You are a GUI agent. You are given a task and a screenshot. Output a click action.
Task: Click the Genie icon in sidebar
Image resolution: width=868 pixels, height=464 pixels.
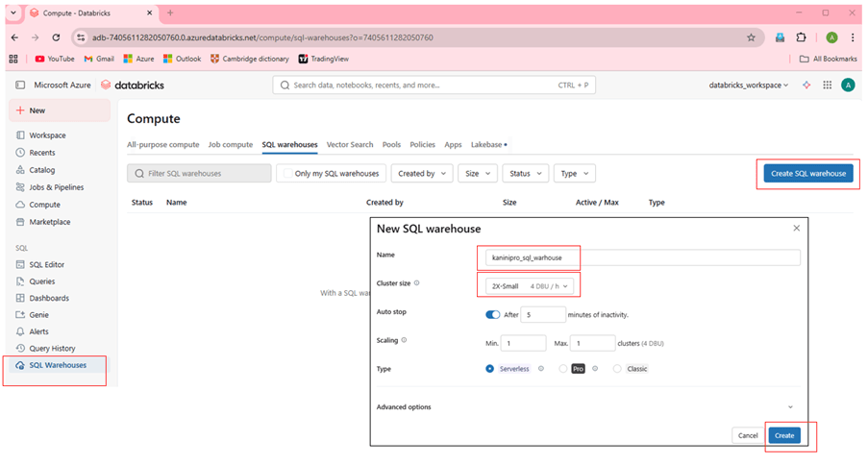tap(20, 315)
